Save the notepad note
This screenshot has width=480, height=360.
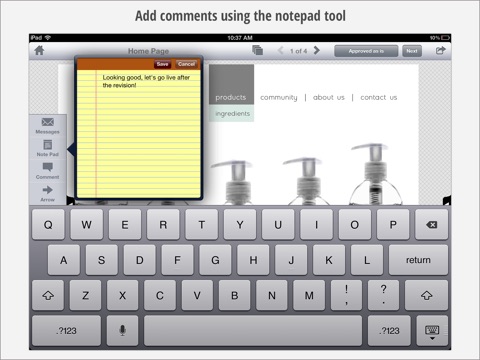coord(162,64)
